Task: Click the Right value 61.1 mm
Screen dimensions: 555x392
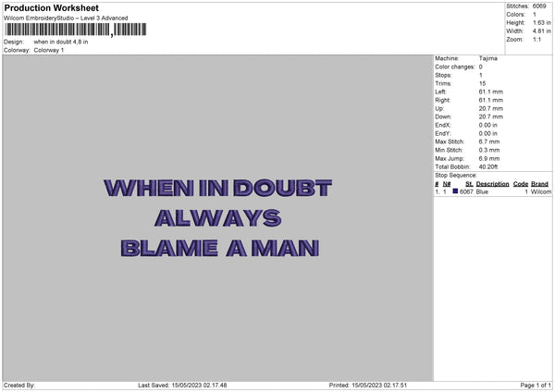Action: coord(490,100)
